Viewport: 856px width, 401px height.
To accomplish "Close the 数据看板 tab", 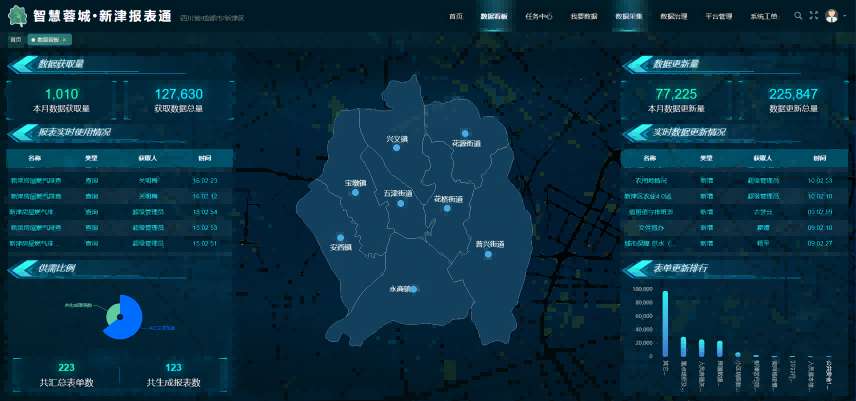I will coord(64,39).
